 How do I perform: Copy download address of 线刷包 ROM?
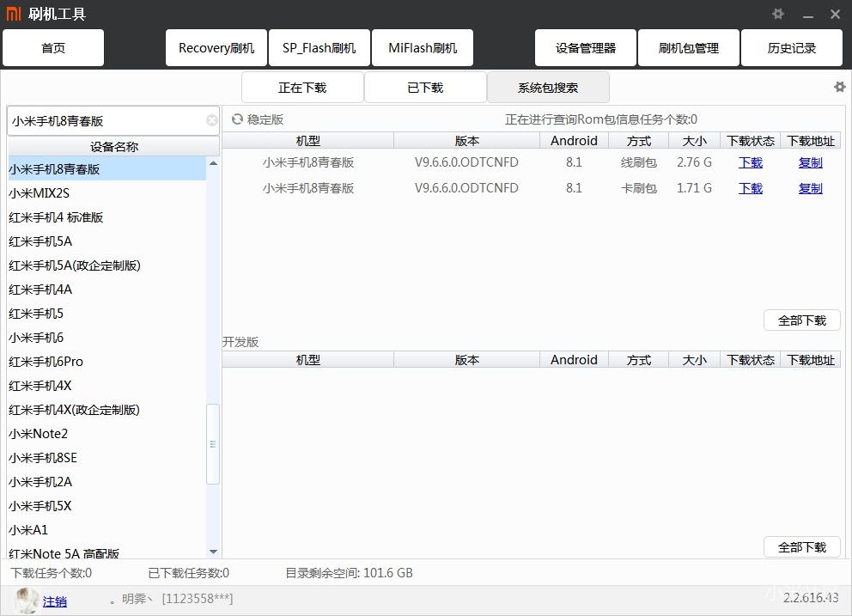click(x=811, y=162)
